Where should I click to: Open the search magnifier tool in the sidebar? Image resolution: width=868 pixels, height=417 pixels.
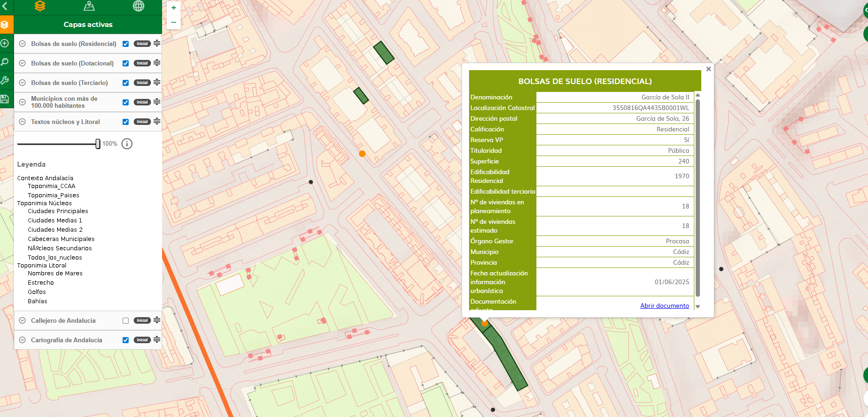(5, 62)
